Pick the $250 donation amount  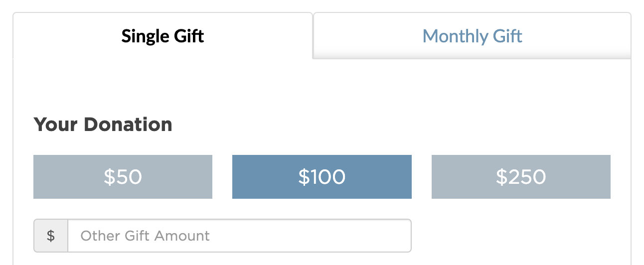click(x=521, y=177)
